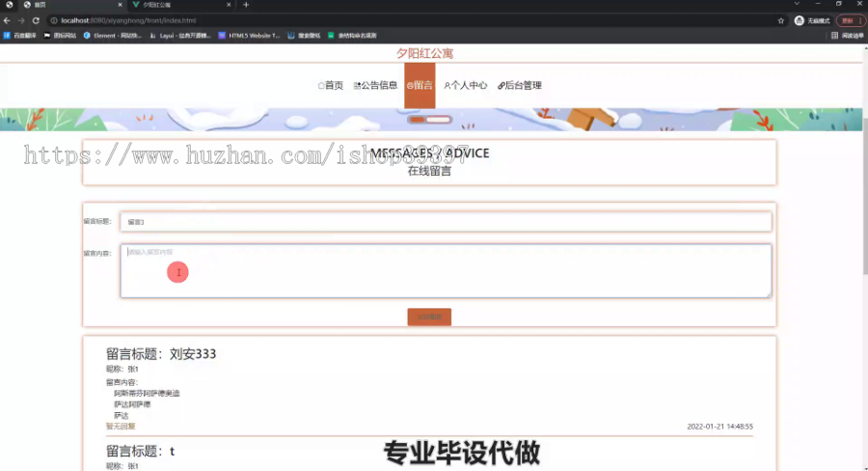Click the 留言标题：t heading

pyautogui.click(x=140, y=451)
